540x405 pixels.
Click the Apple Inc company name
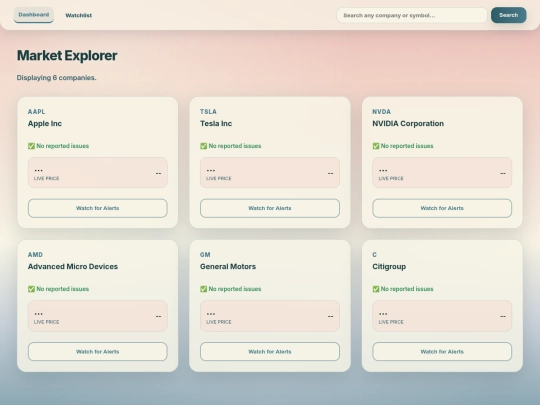[45, 124]
